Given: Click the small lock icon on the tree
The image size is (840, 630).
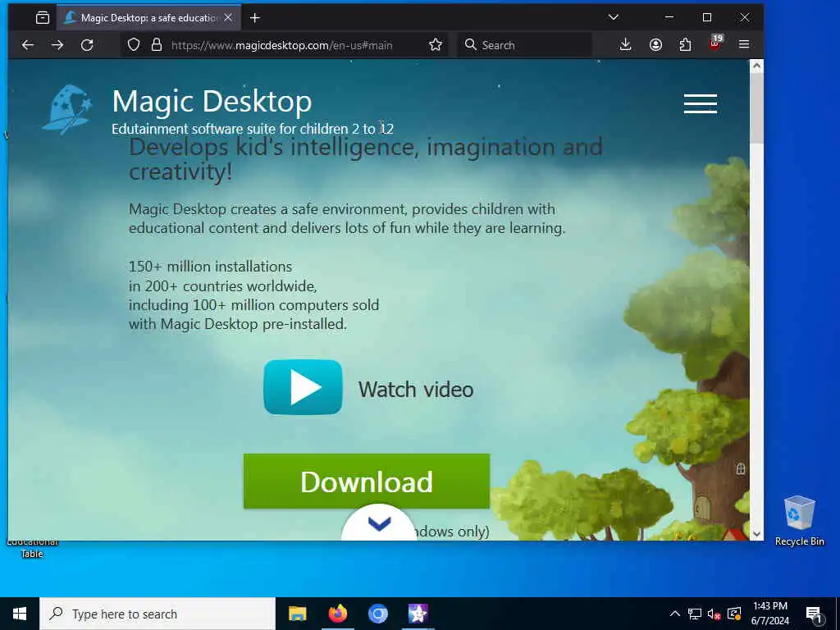Looking at the screenshot, I should 741,469.
